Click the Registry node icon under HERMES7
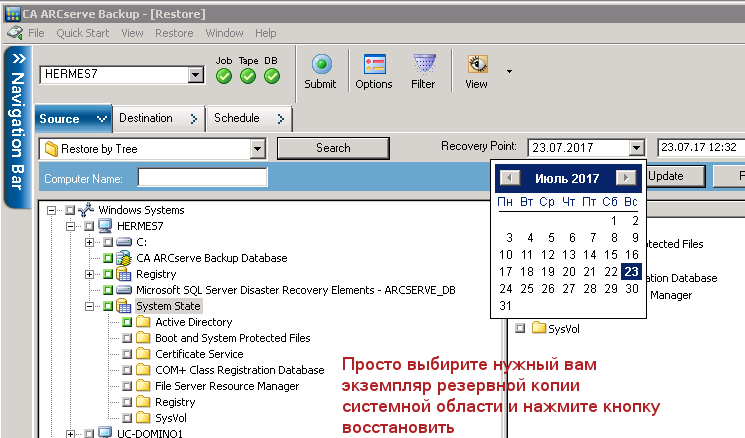Image resolution: width=745 pixels, height=438 pixels. [124, 274]
